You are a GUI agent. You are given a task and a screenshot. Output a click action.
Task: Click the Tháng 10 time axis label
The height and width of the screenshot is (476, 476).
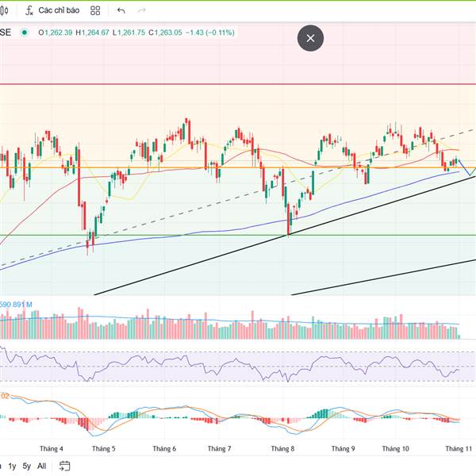(396, 449)
